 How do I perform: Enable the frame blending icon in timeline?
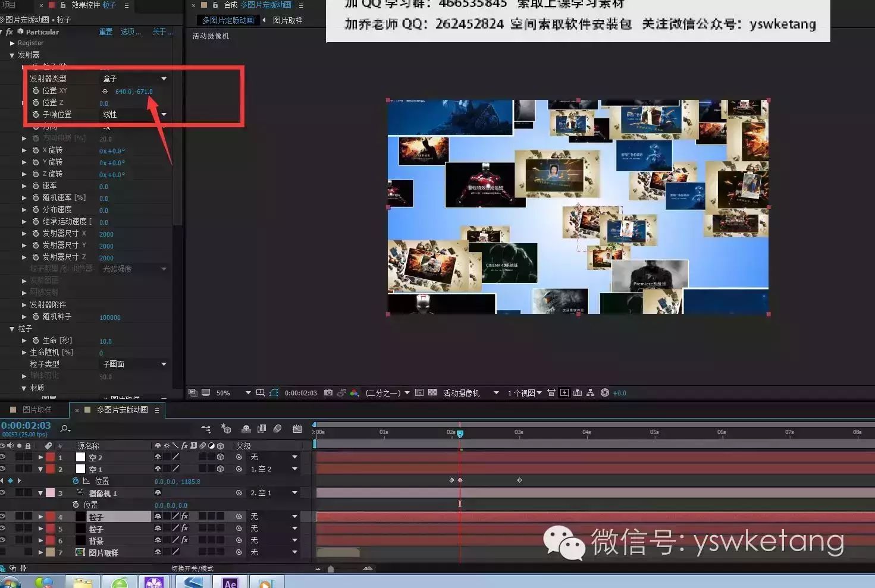(262, 428)
